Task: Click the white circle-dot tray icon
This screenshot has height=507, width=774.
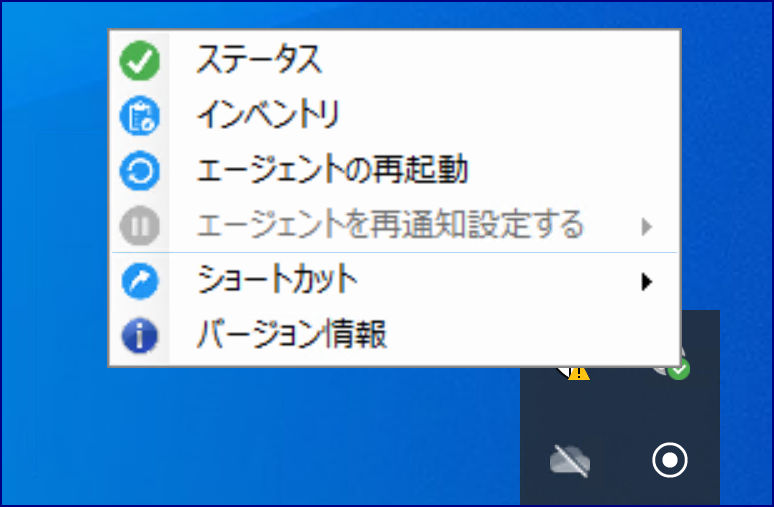Action: 670,460
